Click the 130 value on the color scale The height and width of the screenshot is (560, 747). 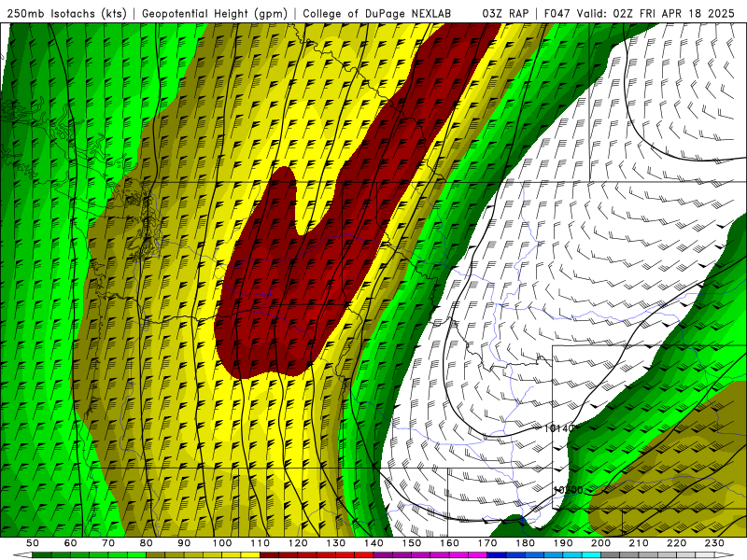point(335,543)
